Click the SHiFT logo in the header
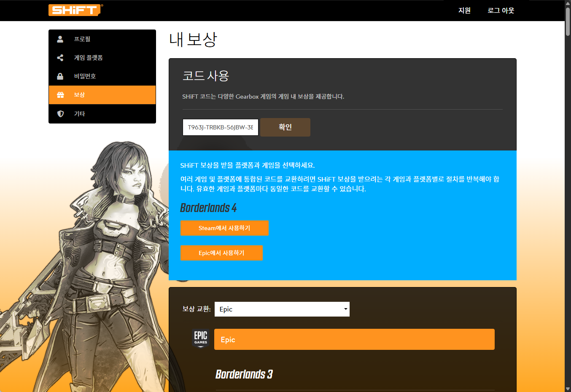This screenshot has width=571, height=392. 75,10
